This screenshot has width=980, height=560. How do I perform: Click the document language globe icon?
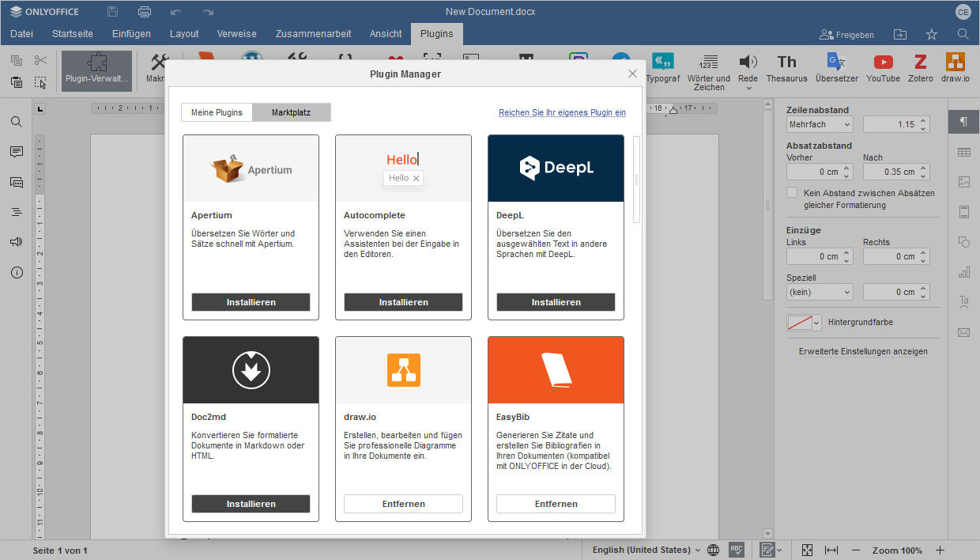coord(713,550)
